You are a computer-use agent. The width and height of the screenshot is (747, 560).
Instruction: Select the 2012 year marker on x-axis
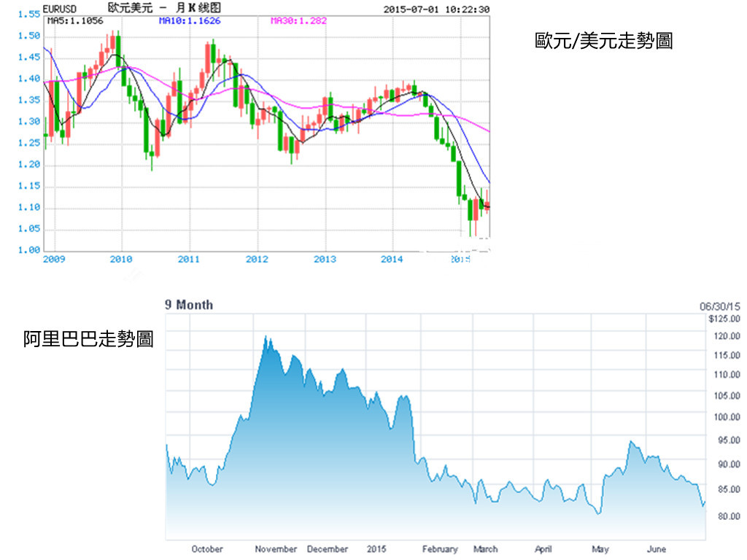point(257,259)
